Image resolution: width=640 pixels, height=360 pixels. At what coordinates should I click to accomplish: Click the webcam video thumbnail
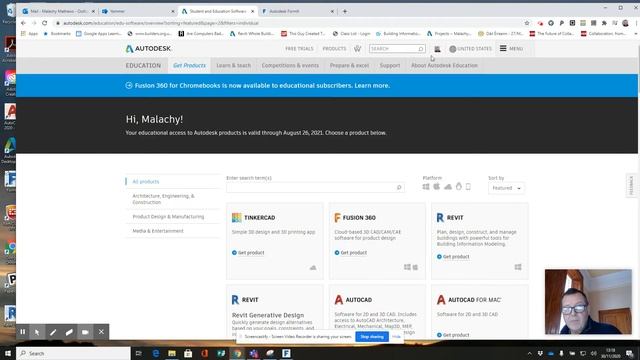click(x=588, y=302)
